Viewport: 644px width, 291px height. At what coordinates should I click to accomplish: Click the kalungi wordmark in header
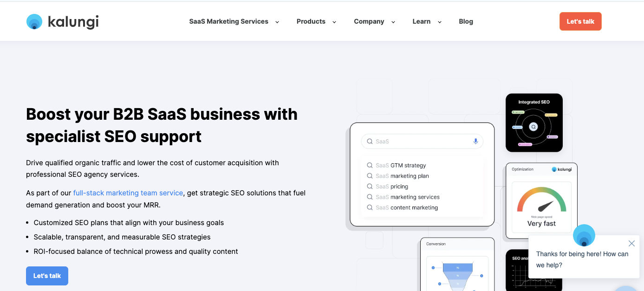coord(73,21)
